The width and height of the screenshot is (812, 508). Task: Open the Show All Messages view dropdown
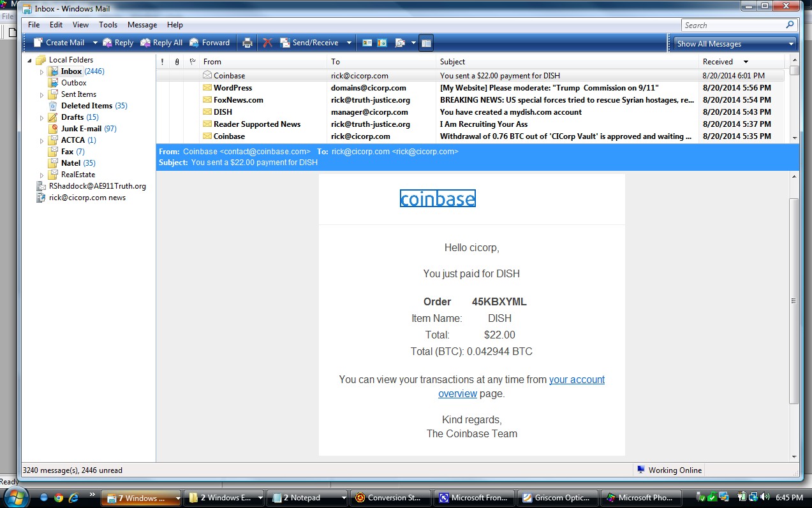[736, 43]
